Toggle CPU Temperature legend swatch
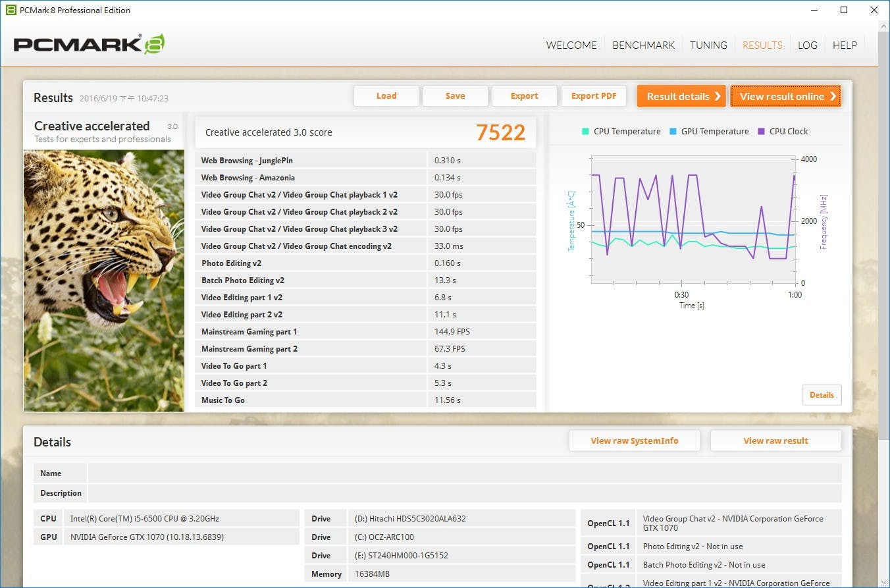Image resolution: width=890 pixels, height=588 pixels. [585, 131]
